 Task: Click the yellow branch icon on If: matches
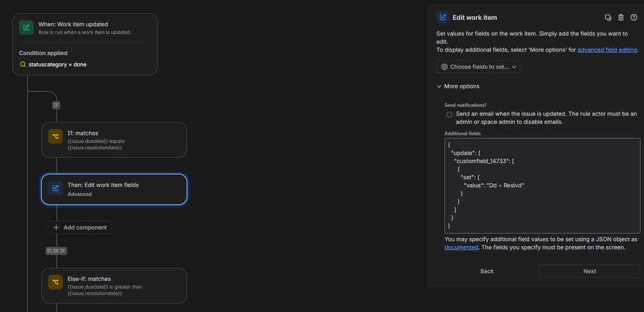(x=55, y=136)
